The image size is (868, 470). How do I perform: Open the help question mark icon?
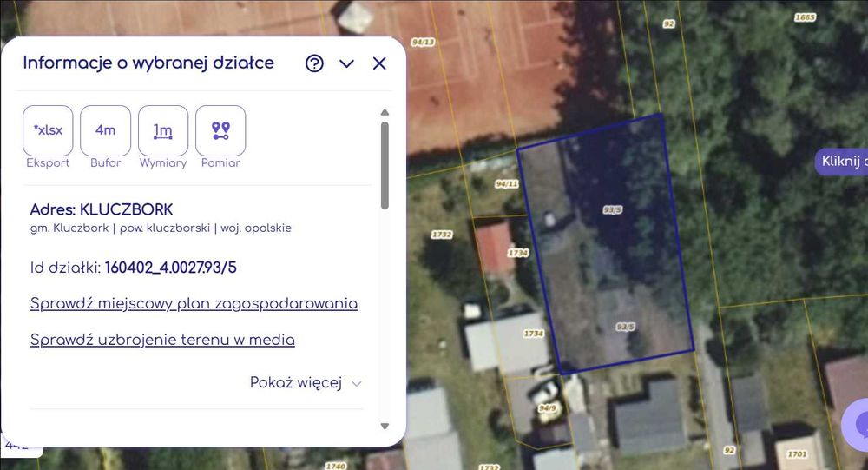[314, 63]
